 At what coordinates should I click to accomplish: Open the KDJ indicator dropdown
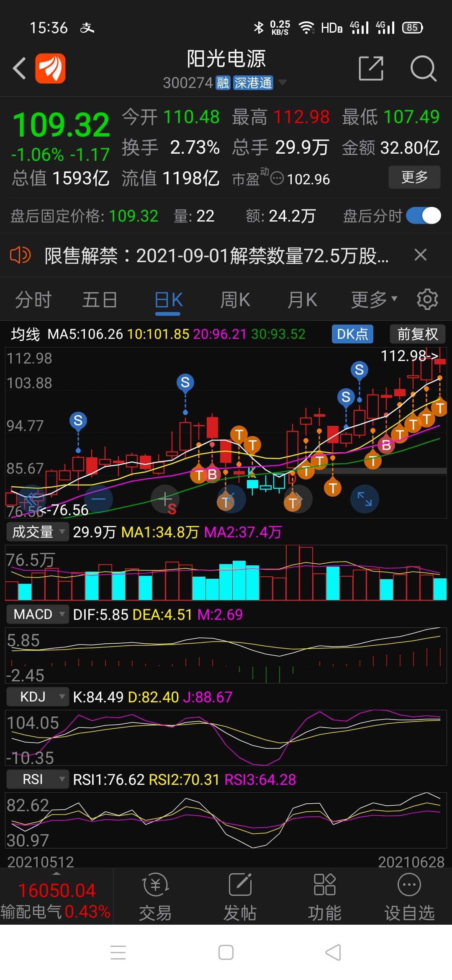38,697
